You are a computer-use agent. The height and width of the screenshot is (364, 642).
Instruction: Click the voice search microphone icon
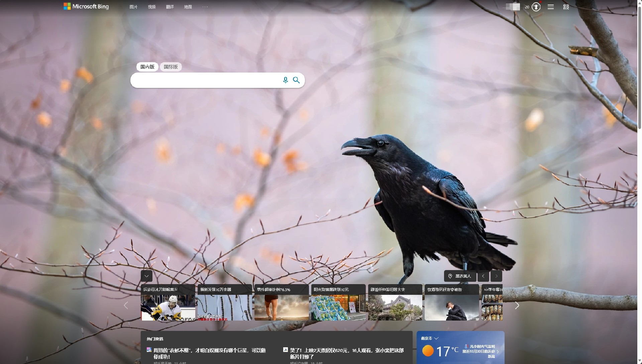tap(285, 80)
